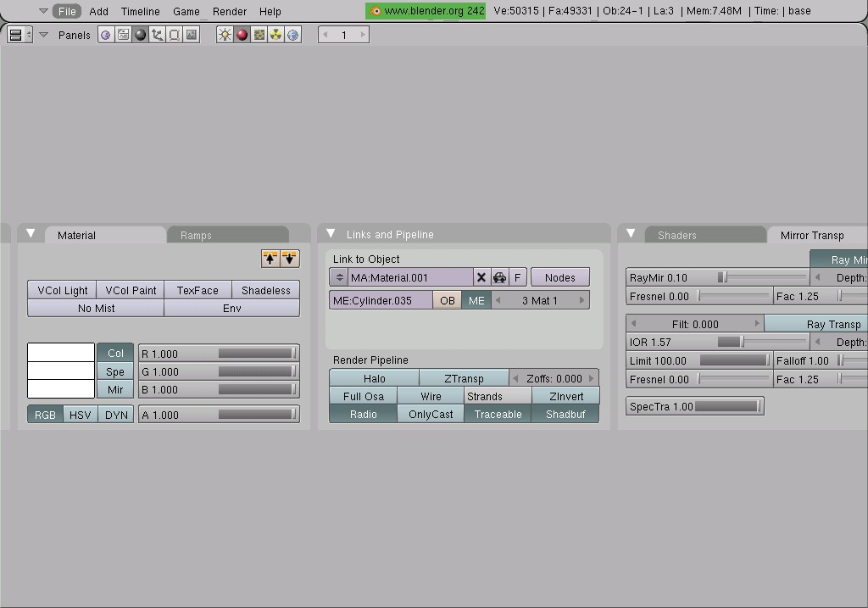The image size is (868, 608).
Task: Expand header menu triangle beside File
Action: tap(43, 10)
